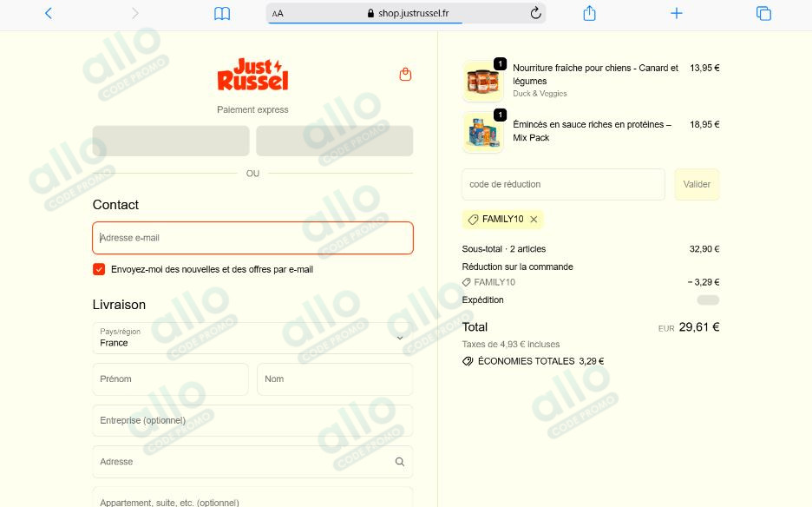
Task: Open page settings with the AA icon
Action: pos(277,13)
